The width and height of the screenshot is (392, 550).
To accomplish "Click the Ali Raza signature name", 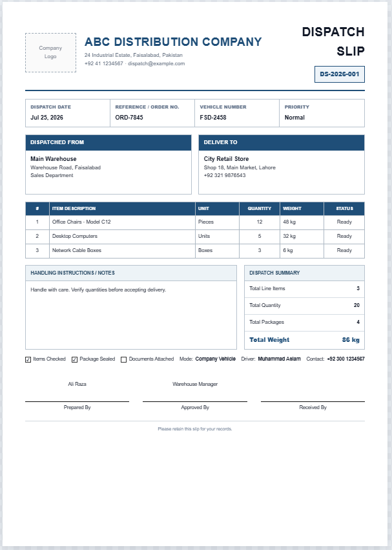I will pyautogui.click(x=77, y=385).
